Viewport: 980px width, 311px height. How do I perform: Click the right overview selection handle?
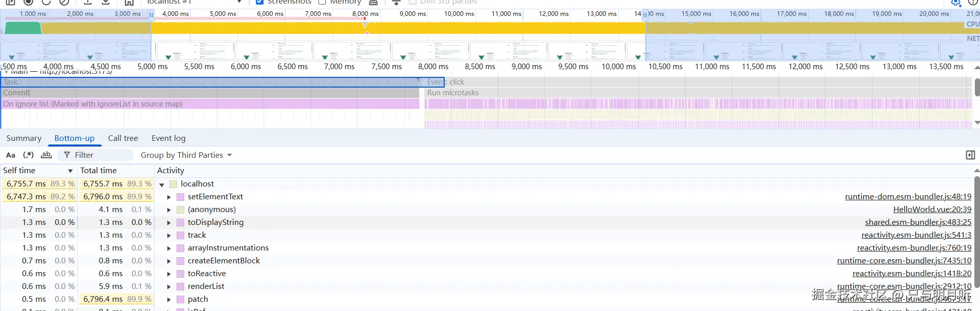[x=645, y=15]
